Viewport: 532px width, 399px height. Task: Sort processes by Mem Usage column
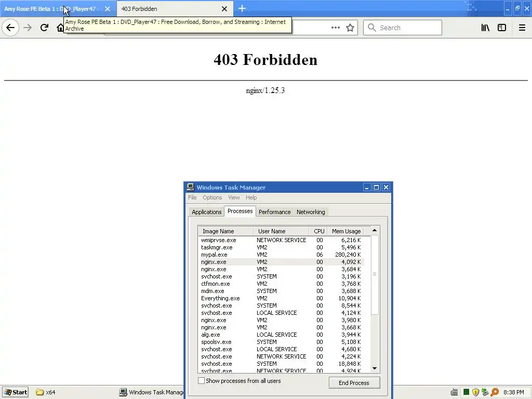(x=345, y=231)
